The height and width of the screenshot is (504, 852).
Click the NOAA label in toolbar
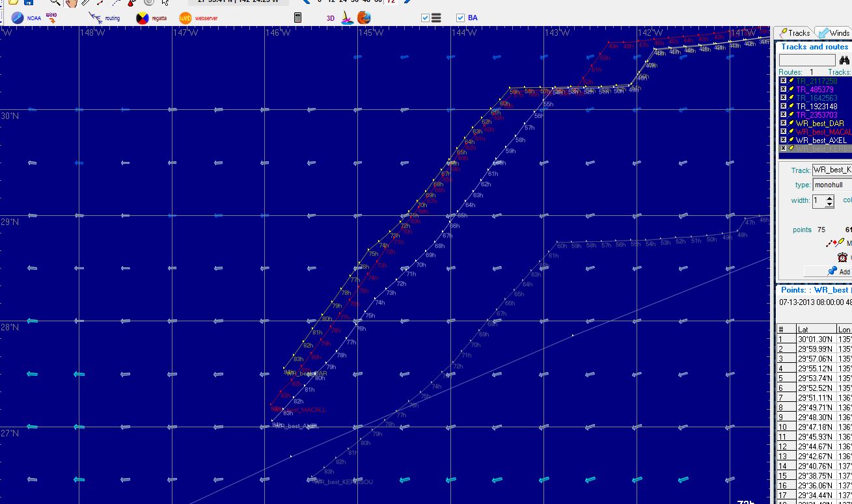[x=34, y=18]
